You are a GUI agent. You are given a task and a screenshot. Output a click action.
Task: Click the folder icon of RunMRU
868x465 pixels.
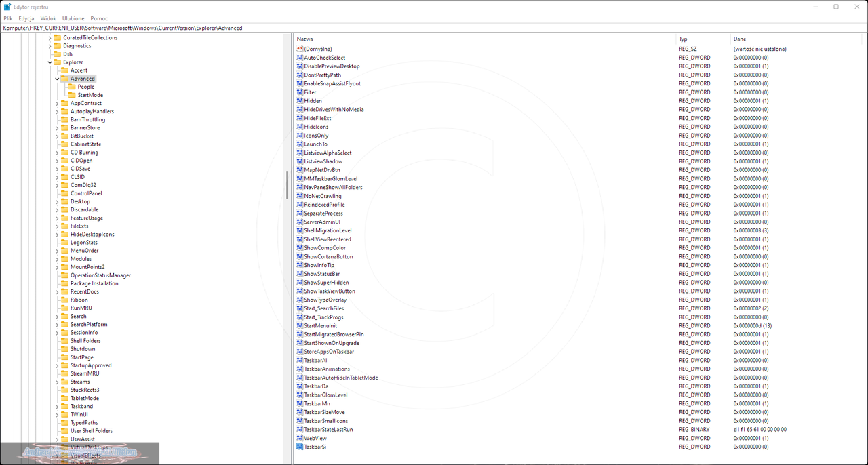coord(65,308)
